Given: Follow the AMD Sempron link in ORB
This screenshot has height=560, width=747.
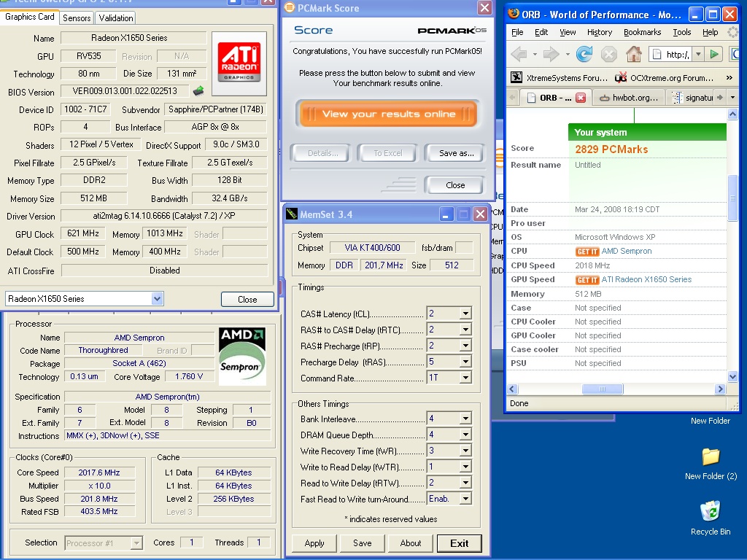Looking at the screenshot, I should pos(627,251).
